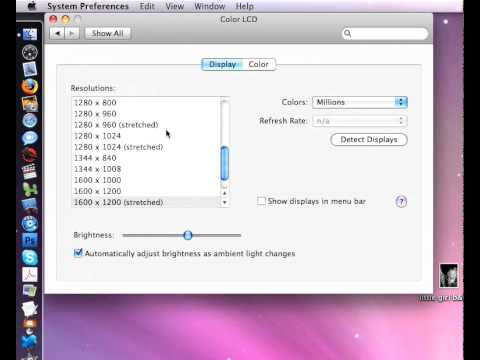
Task: Open the Window menu
Action: (210, 6)
